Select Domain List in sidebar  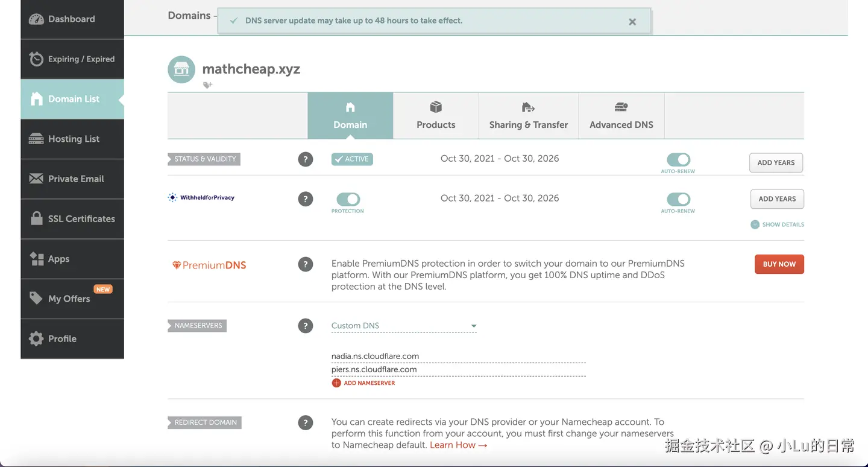(72, 99)
